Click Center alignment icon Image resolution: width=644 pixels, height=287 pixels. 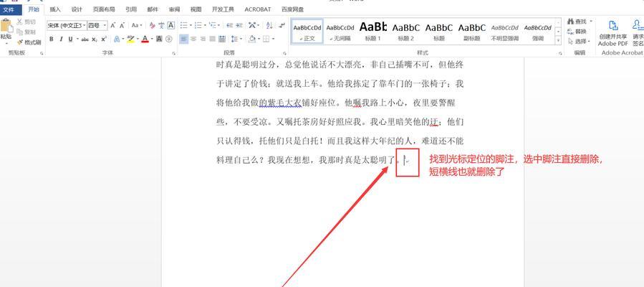click(x=193, y=39)
